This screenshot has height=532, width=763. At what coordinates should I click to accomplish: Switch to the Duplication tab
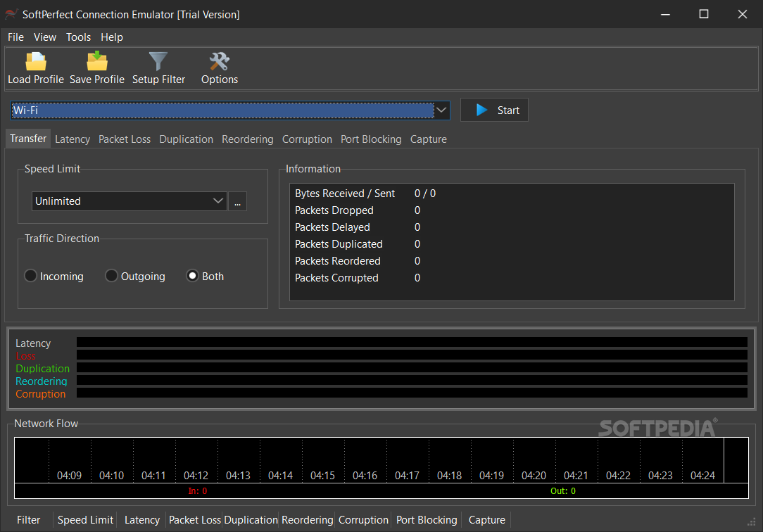(x=186, y=139)
